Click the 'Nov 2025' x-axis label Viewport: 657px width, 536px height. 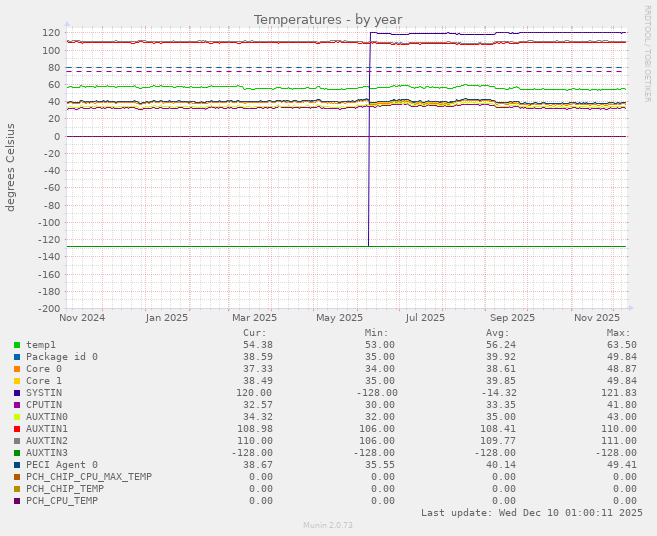tap(597, 318)
